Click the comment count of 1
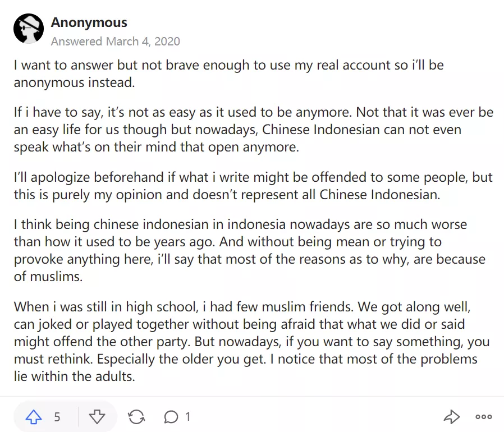504x432 pixels. tap(187, 417)
